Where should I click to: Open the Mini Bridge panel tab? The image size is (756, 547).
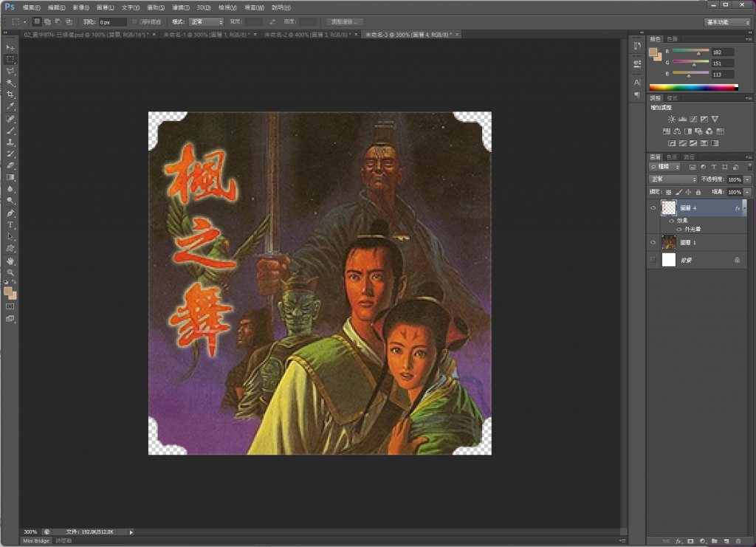36,541
